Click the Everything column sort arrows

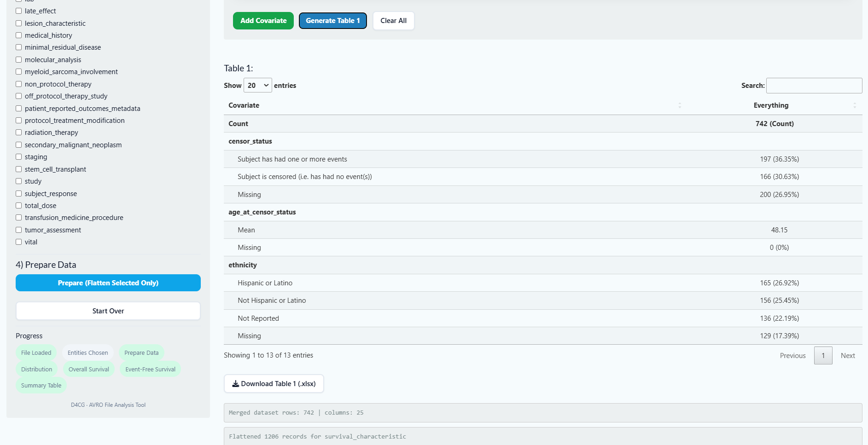tap(854, 105)
